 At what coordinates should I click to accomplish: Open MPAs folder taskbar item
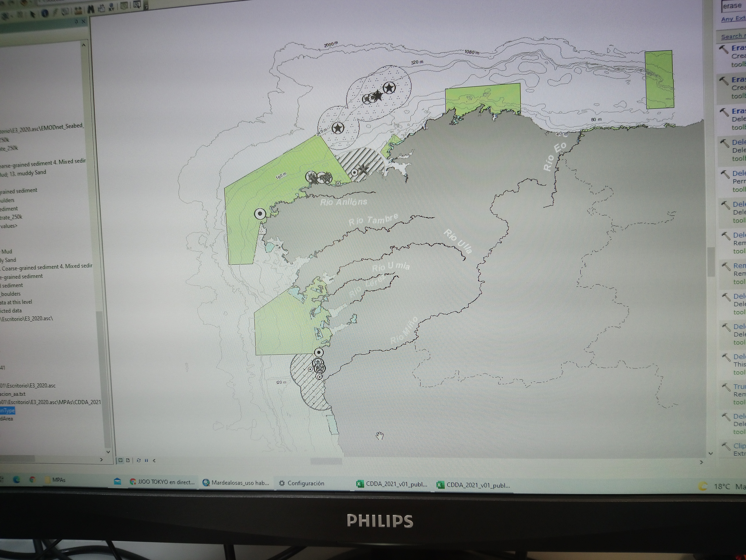point(55,480)
